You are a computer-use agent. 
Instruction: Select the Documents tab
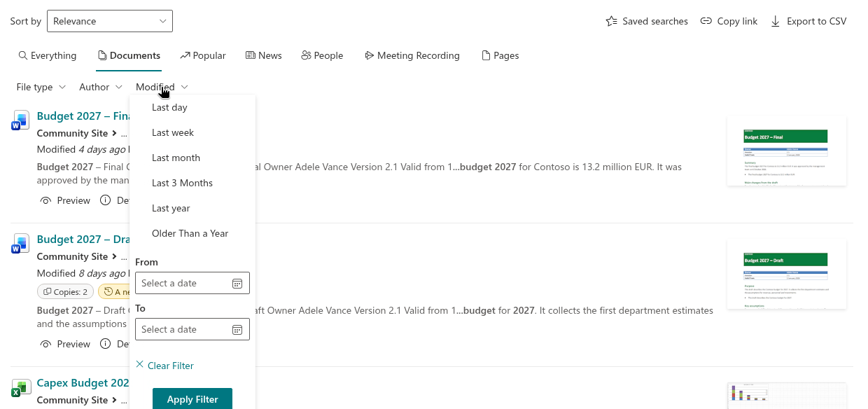coord(129,55)
